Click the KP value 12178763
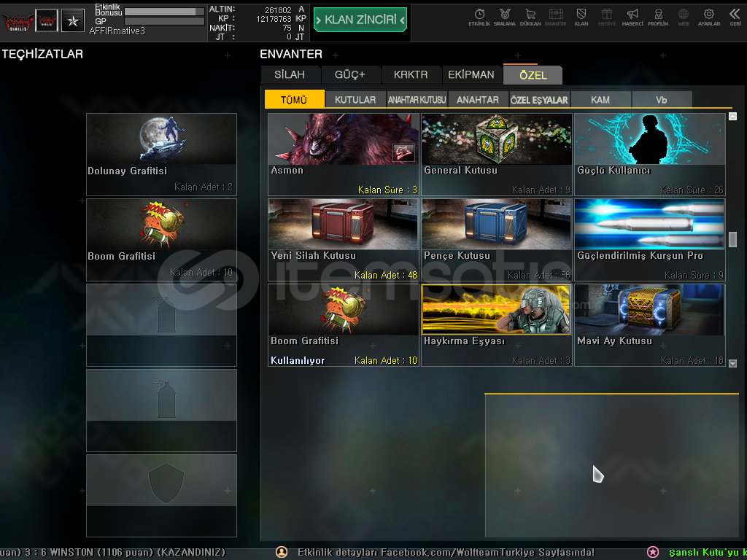The width and height of the screenshot is (747, 560). [x=274, y=18]
